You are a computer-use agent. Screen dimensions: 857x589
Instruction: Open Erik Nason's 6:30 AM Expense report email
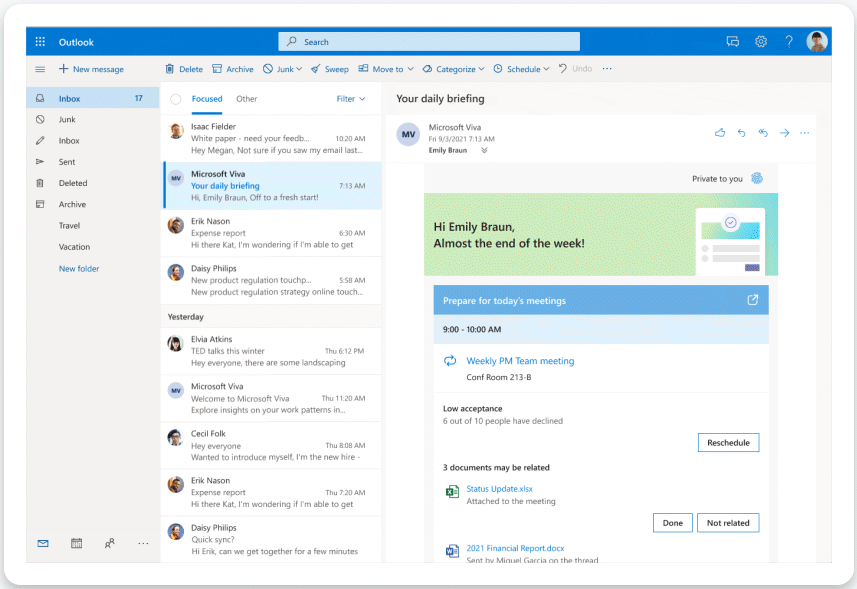(272, 233)
